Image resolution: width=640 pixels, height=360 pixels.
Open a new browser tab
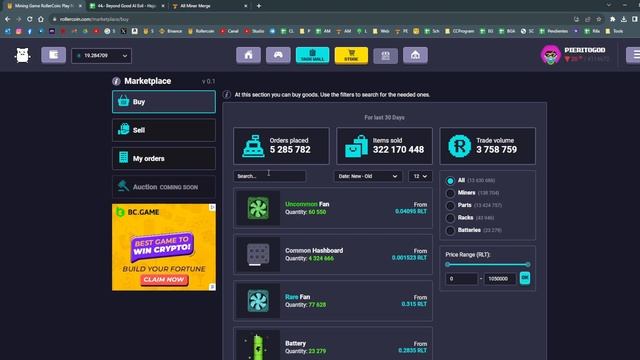pyautogui.click(x=259, y=6)
